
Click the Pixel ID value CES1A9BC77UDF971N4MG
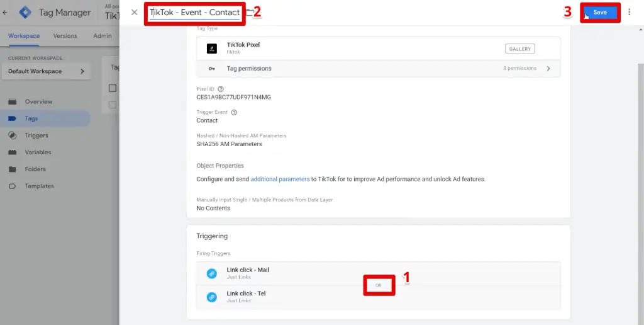[234, 98]
